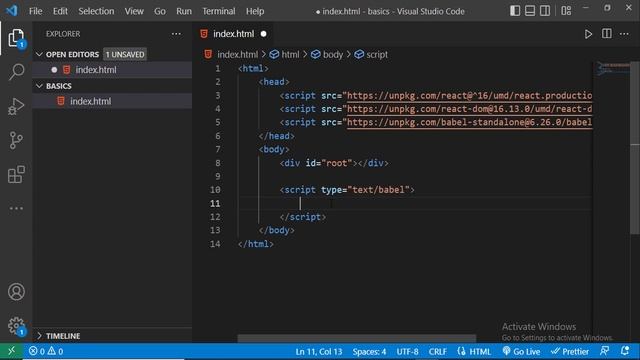Open the Terminal menu
Viewport: 640px width, 360px height.
click(x=219, y=11)
